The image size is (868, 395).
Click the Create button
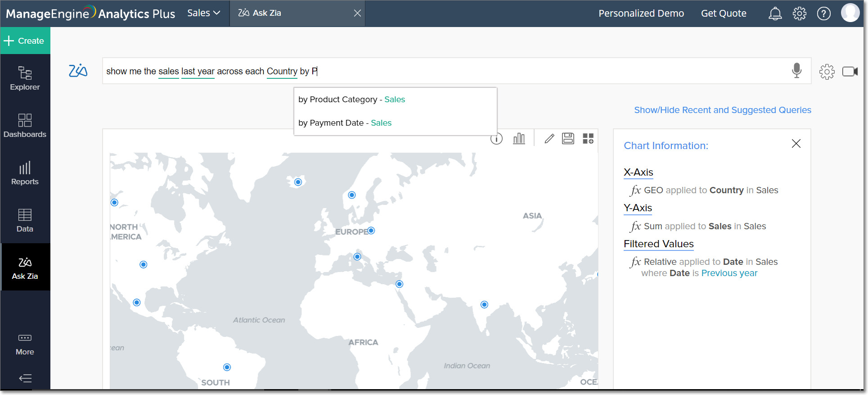25,41
